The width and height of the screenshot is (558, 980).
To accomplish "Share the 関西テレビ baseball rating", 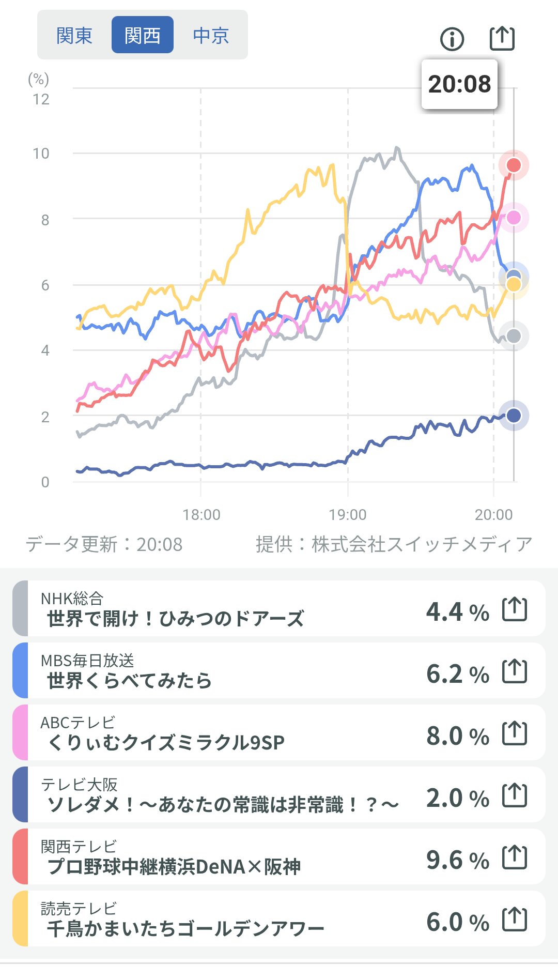I will tap(515, 857).
